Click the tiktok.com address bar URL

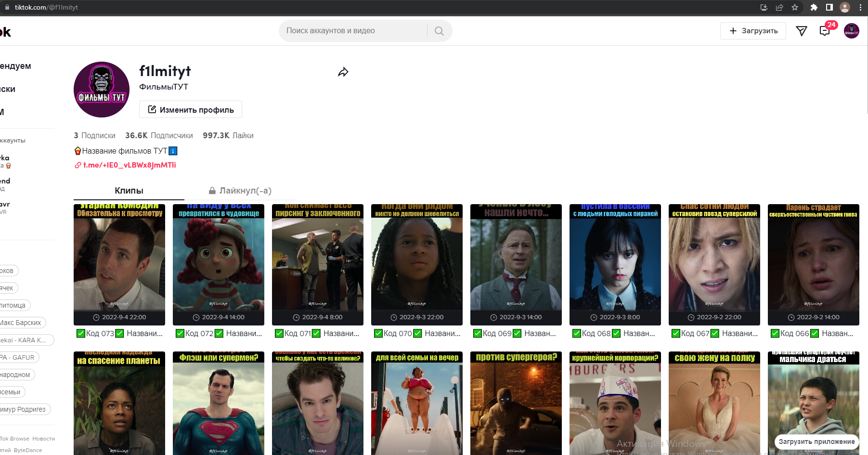[46, 7]
